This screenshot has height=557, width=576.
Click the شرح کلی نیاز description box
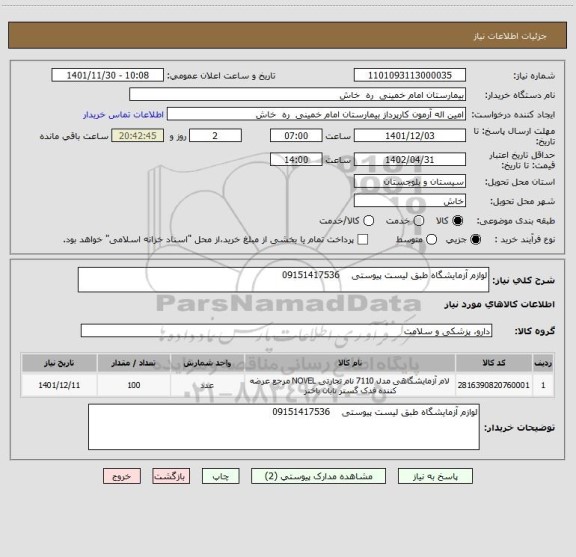point(284,280)
